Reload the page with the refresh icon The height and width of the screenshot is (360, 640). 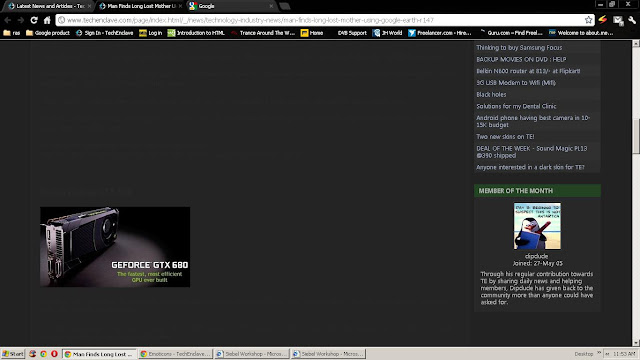pos(34,20)
